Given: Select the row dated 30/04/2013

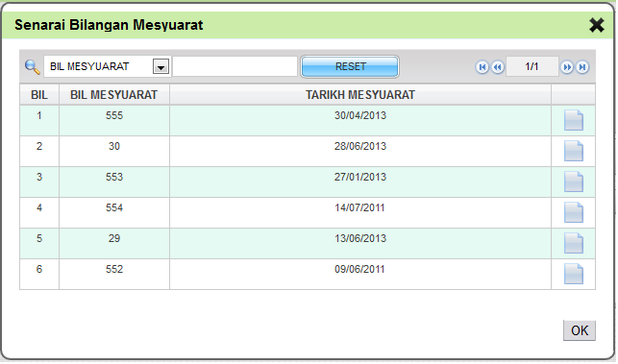Looking at the screenshot, I should pos(308,121).
